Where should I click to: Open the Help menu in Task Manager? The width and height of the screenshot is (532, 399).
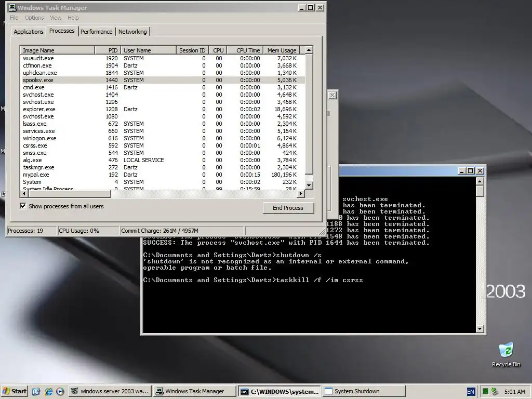73,18
